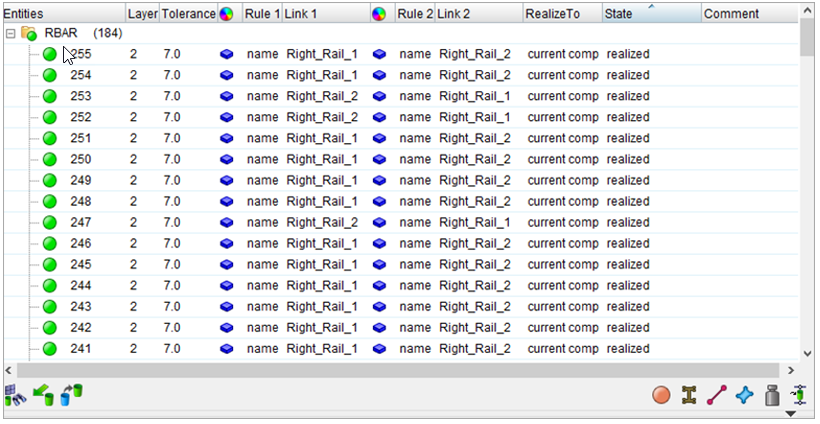Select the seam connector red line icon
The width and height of the screenshot is (820, 424).
pos(717,395)
